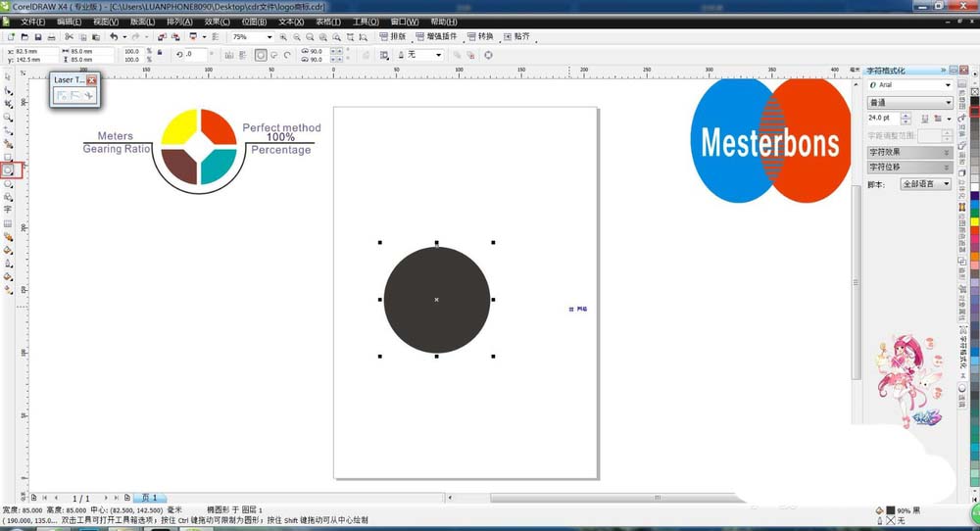Pick the black swatch at the palette top
Image resolution: width=980 pixels, height=531 pixels.
[974, 101]
